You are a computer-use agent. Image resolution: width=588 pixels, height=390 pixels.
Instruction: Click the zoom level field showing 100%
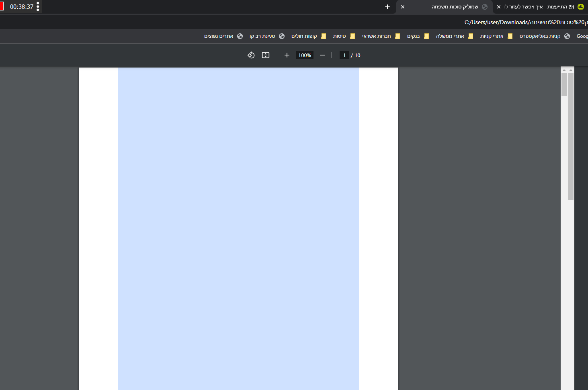tap(305, 55)
